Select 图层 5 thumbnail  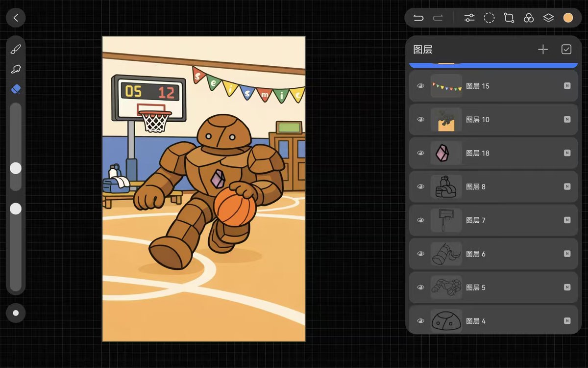(446, 288)
